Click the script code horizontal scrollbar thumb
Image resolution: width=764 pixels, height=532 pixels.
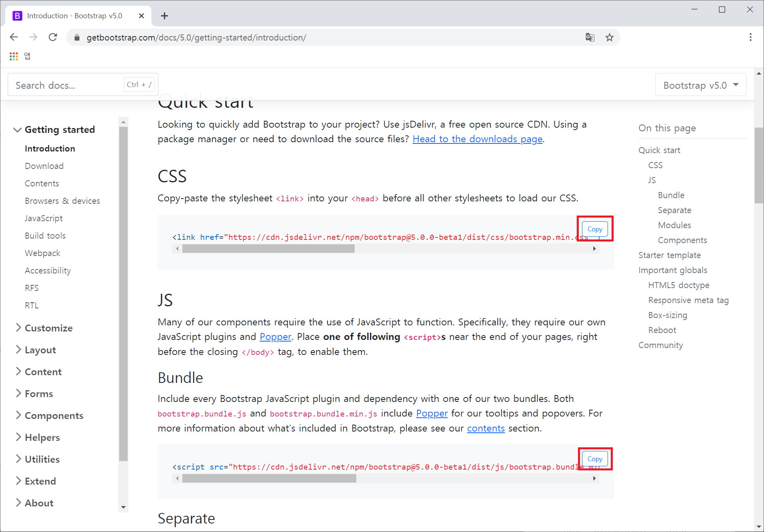click(x=269, y=479)
